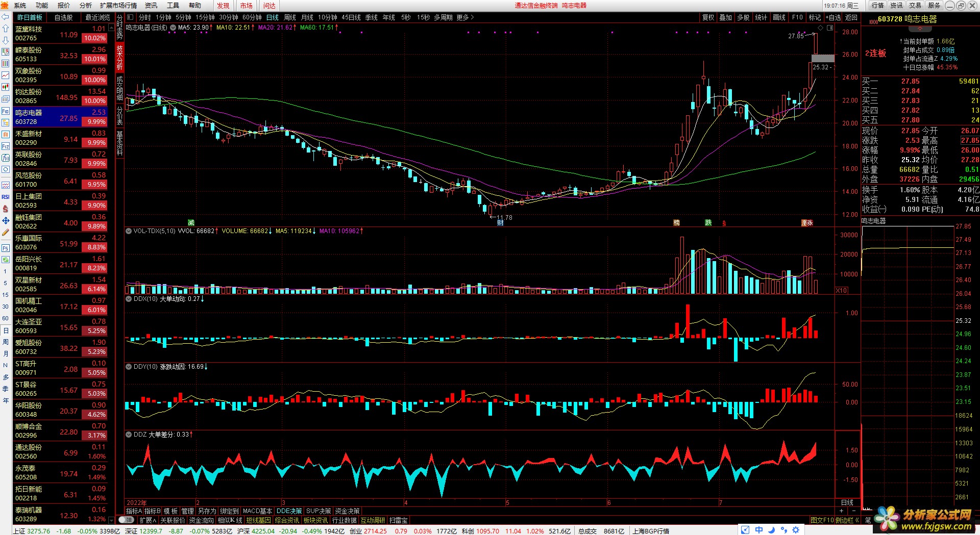The width and height of the screenshot is (980, 535).
Task: Click the tree hierarchy icon in left sidebar
Action: (6, 122)
